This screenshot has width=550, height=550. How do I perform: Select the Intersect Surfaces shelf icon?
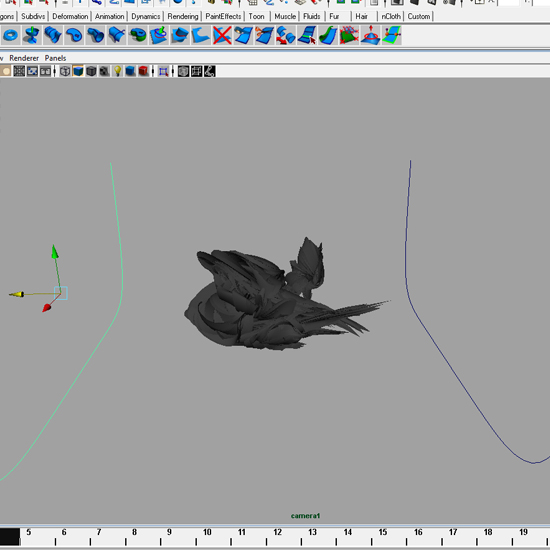180,35
